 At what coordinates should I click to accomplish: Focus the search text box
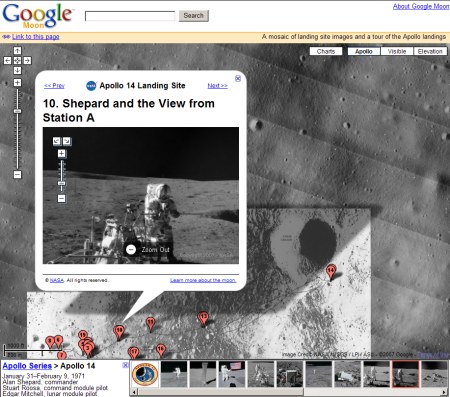(x=130, y=16)
